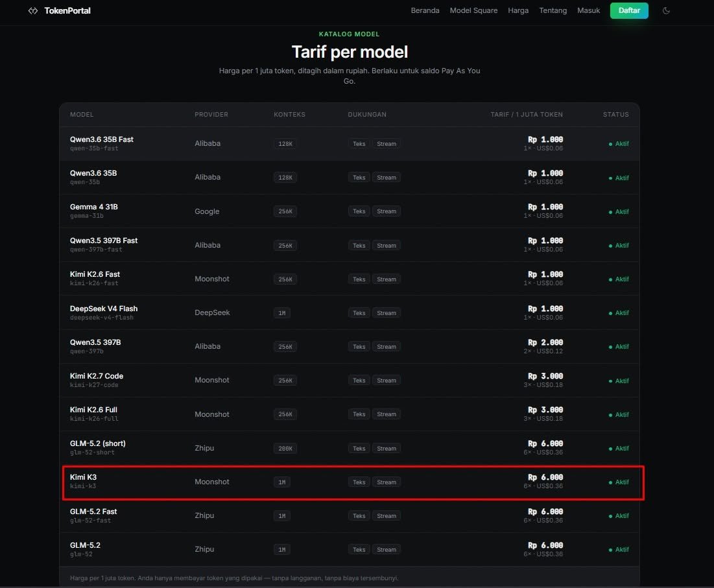Click the STATUS column header
The width and height of the screenshot is (714, 588).
click(x=615, y=115)
